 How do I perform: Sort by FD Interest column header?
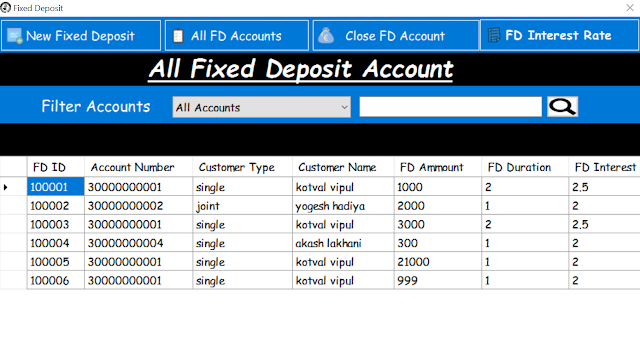click(604, 167)
